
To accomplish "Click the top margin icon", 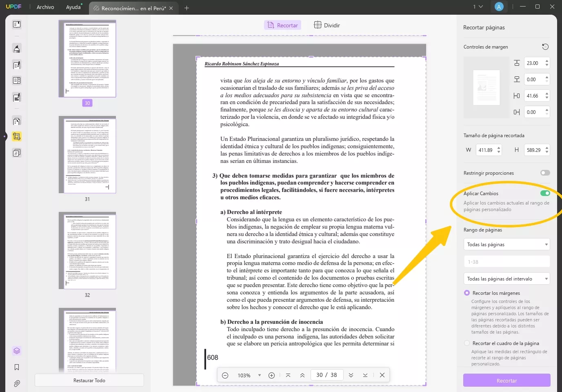I will click(x=517, y=63).
